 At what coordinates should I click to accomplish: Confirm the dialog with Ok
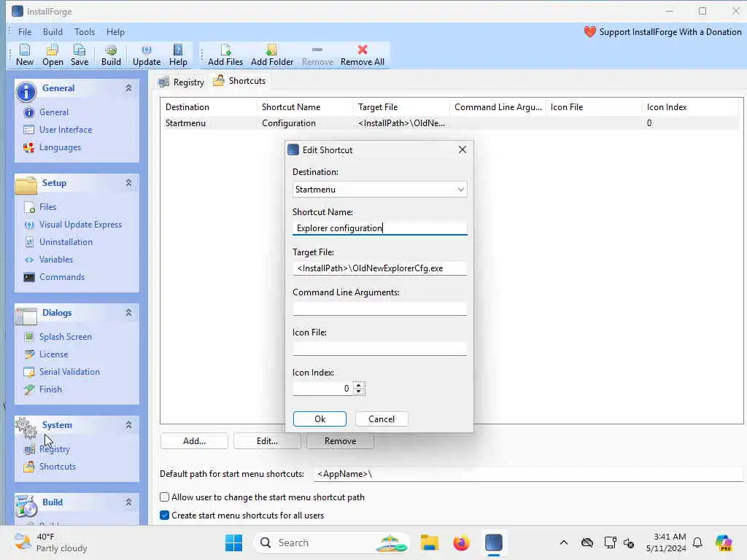320,419
